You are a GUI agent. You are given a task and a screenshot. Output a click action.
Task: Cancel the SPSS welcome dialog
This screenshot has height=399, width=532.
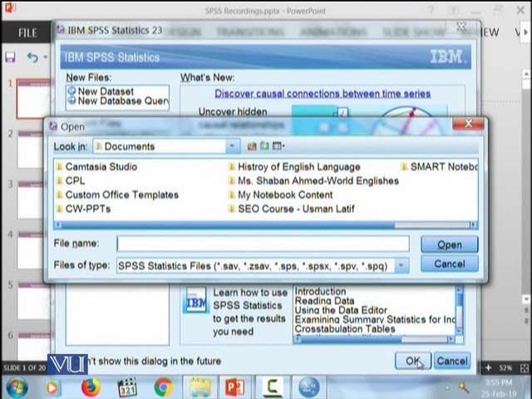452,361
